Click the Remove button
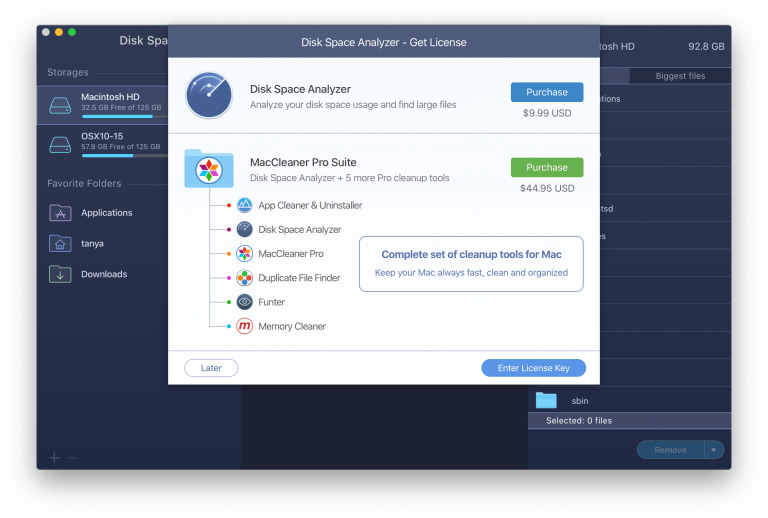768x518 pixels. point(671,450)
